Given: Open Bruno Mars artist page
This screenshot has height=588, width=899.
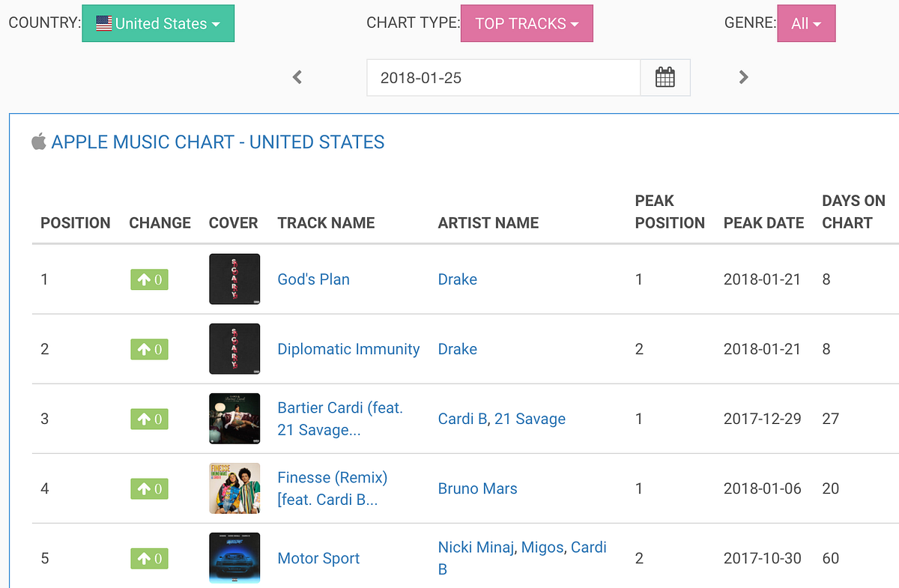Looking at the screenshot, I should [477, 488].
